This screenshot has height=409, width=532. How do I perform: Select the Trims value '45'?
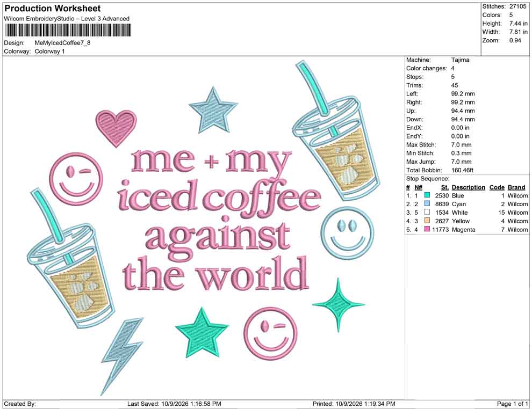coord(455,85)
